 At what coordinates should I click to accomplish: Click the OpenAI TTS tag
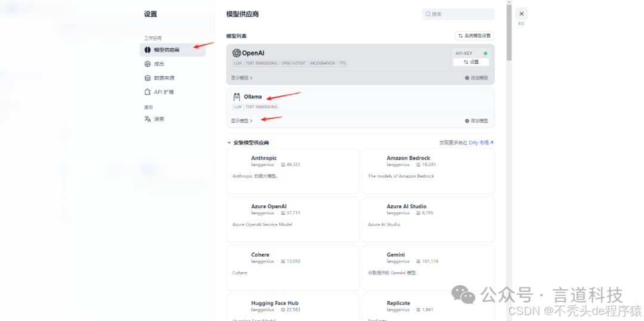click(342, 64)
